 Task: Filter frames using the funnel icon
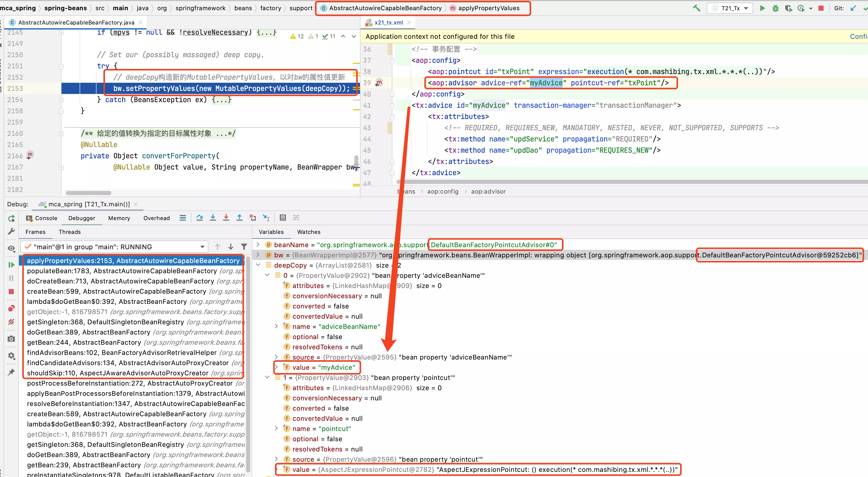pyautogui.click(x=244, y=247)
